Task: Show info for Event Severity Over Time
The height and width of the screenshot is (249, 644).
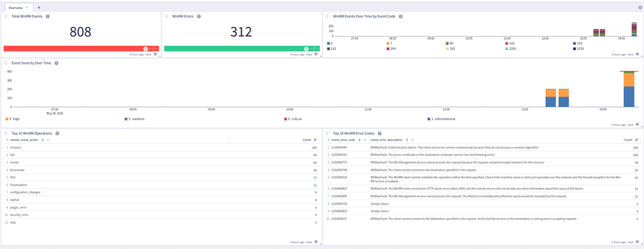Action: 56,63
